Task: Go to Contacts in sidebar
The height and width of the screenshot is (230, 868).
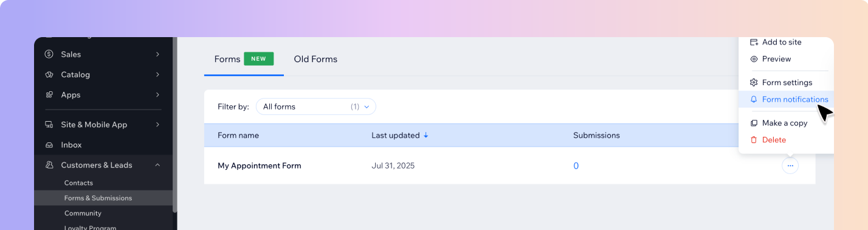Action: tap(78, 183)
